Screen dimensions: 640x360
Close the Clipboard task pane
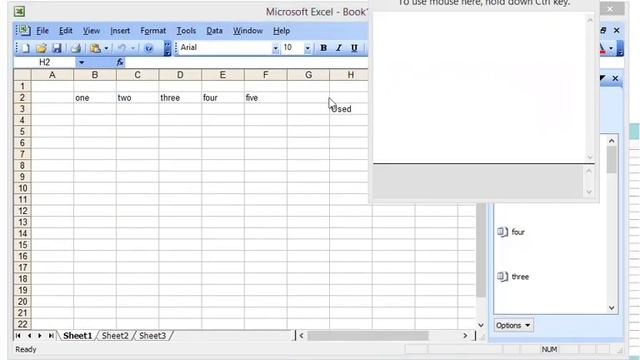(x=615, y=78)
